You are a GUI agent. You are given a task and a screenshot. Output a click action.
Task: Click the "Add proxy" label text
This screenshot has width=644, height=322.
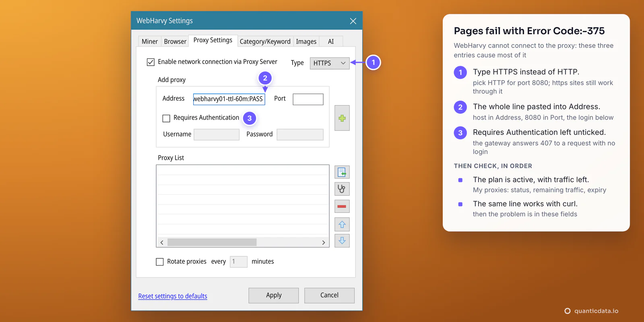pos(171,80)
